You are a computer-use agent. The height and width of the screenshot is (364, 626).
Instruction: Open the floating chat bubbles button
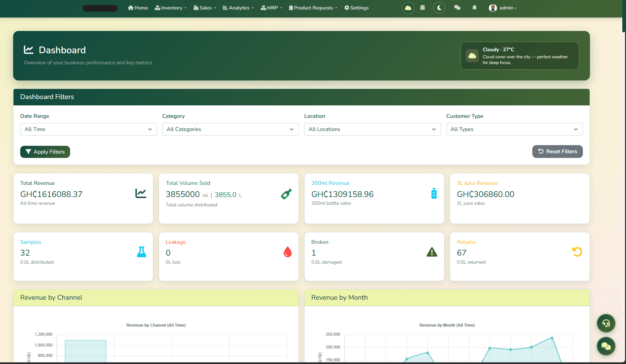coord(606,346)
